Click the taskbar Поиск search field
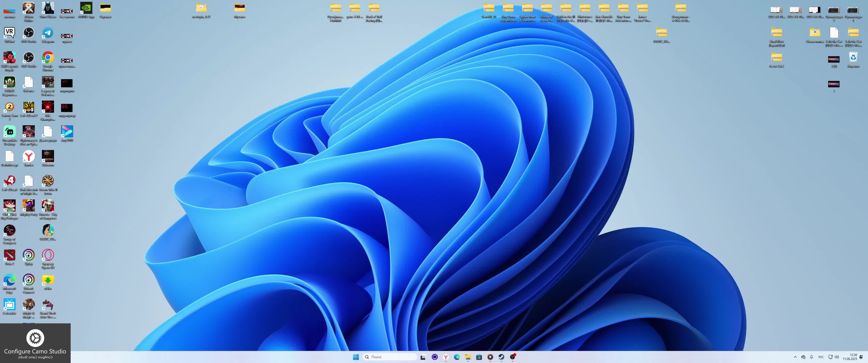The width and height of the screenshot is (868, 363). [390, 357]
